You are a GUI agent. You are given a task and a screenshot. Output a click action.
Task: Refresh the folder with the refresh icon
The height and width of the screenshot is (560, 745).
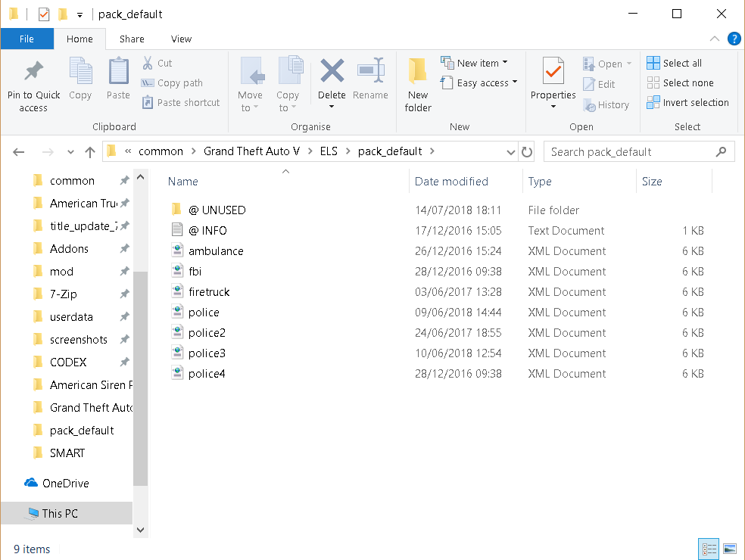point(527,151)
